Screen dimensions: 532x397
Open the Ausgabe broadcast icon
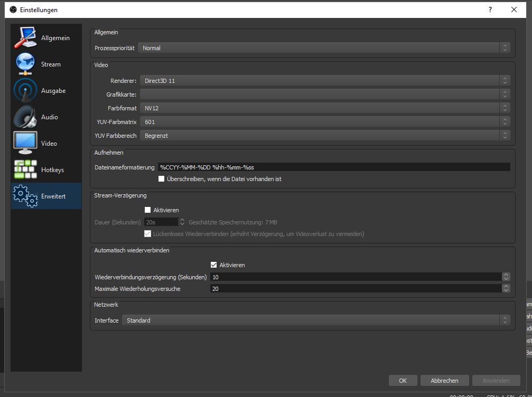(x=25, y=91)
